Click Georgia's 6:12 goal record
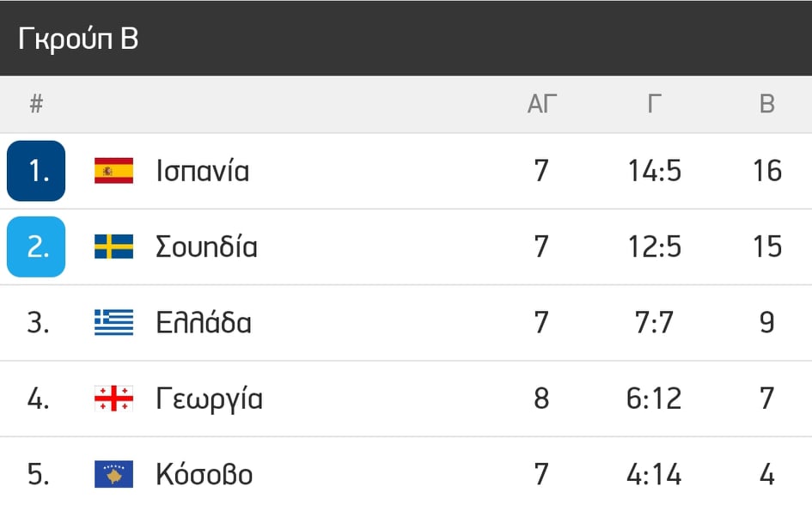The height and width of the screenshot is (511, 812). click(x=654, y=398)
